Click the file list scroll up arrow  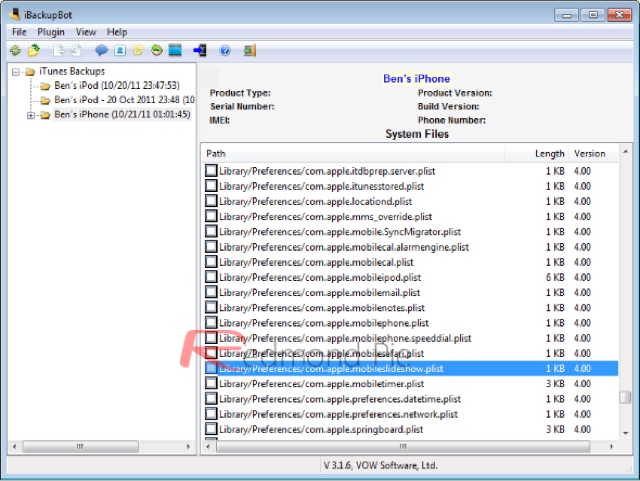pos(625,151)
